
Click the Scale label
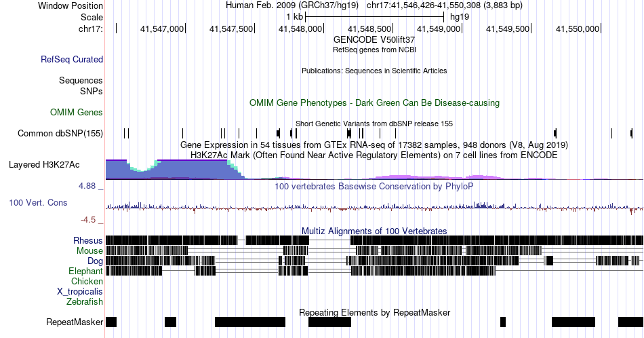92,17
